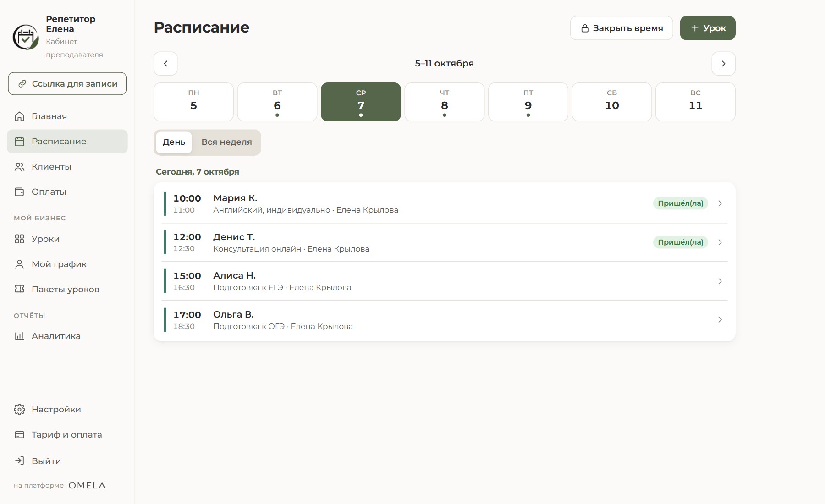Open Клиенты in the sidebar
The height and width of the screenshot is (504, 825).
point(67,167)
